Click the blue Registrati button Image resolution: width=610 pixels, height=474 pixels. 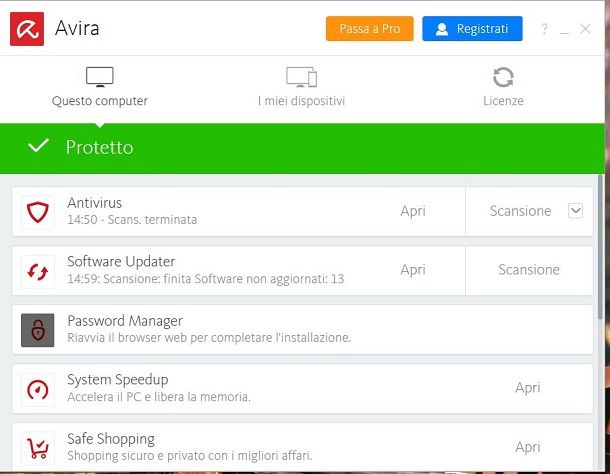(472, 28)
